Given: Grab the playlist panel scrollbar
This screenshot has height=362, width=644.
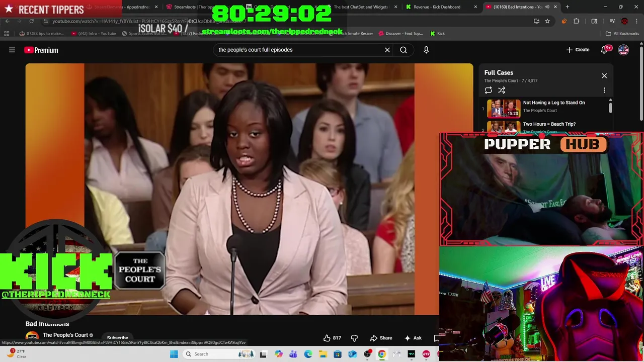Looking at the screenshot, I should pyautogui.click(x=610, y=108).
